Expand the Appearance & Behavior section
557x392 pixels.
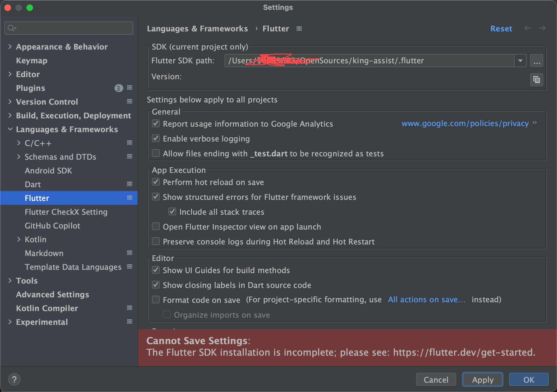[10, 47]
